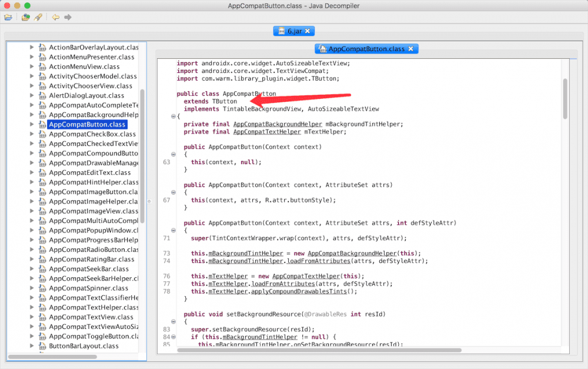The height and width of the screenshot is (369, 588).
Task: Select AppCompatTextView.class in tree
Action: (91, 317)
